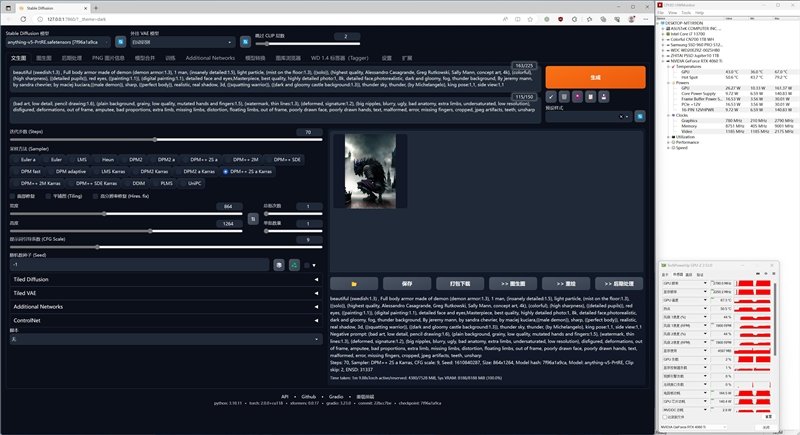Open the Stable Diffusion checkpoint model dropdown
The height and width of the screenshot is (435, 800).
click(58, 42)
